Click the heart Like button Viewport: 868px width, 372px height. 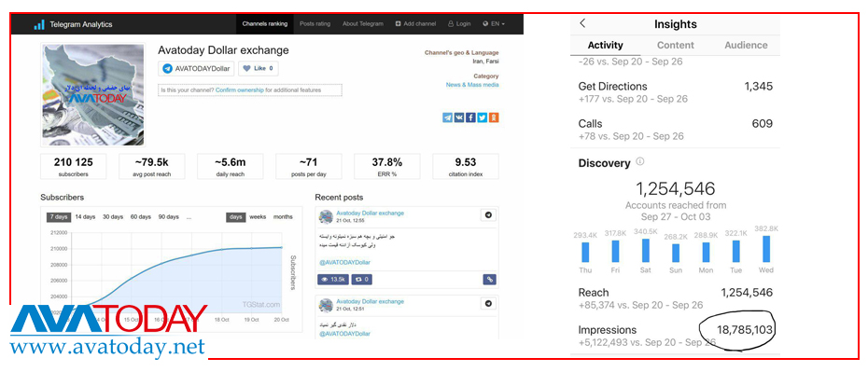[259, 69]
